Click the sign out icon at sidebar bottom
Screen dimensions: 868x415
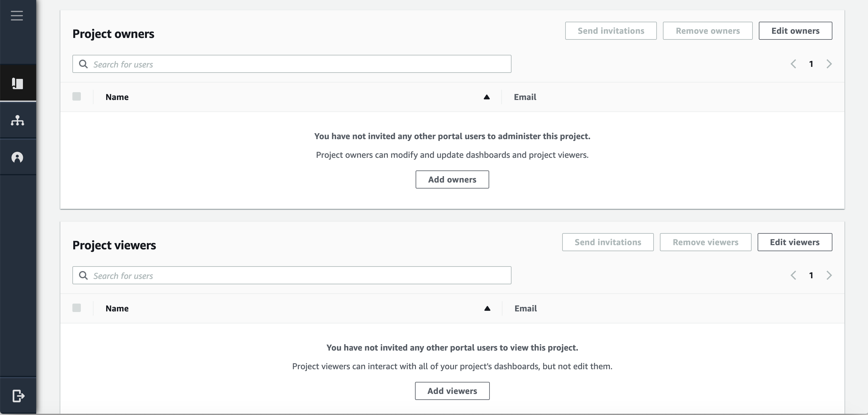[18, 396]
